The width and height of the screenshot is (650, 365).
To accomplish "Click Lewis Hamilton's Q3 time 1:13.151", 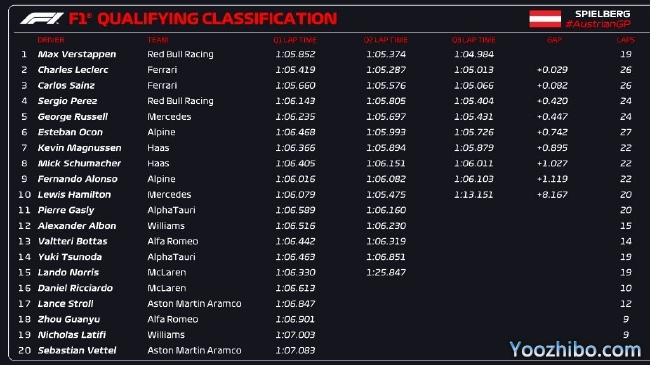I will pos(473,195).
